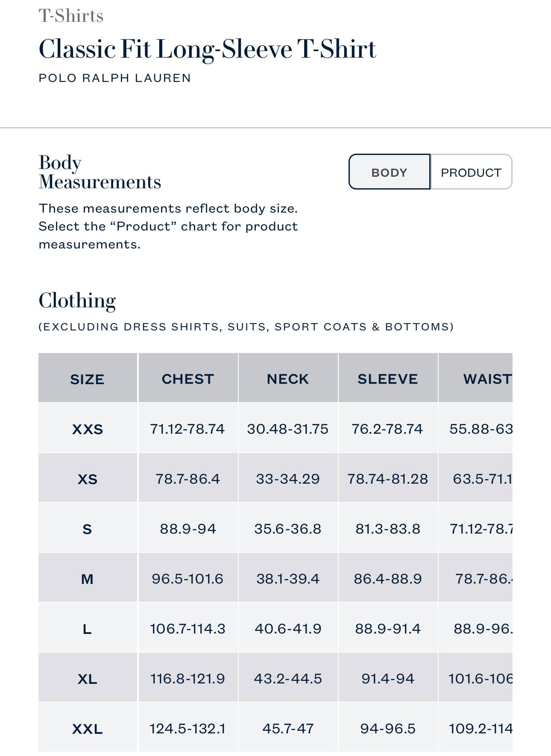Click the sleeve value 86.4-88.9 for size M
This screenshot has width=551, height=756.
tap(387, 579)
